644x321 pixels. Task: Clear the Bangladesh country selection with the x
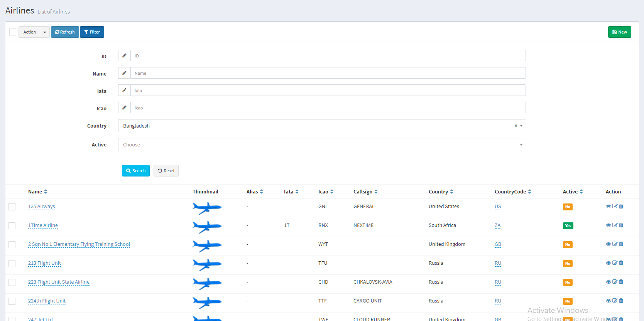click(516, 126)
